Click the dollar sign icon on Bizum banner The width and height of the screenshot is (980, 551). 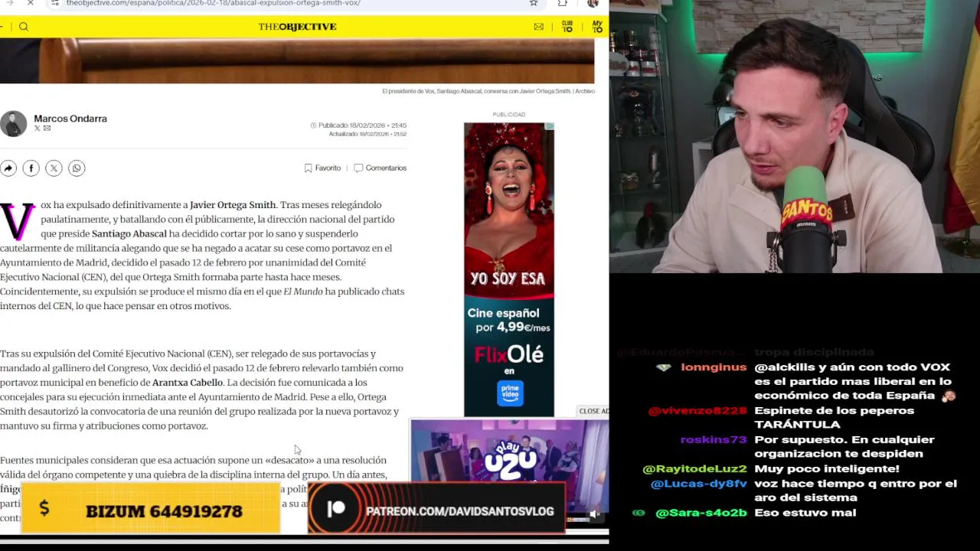pyautogui.click(x=44, y=508)
